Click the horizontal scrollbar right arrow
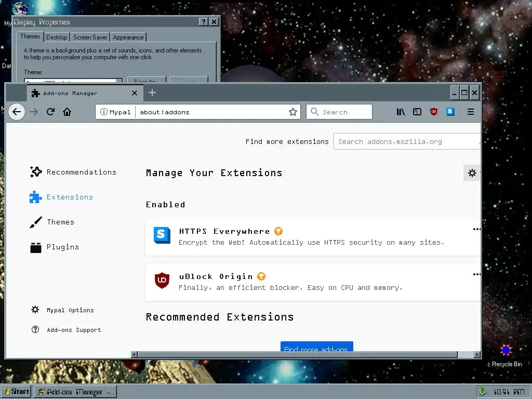The image size is (532, 399). tap(477, 354)
